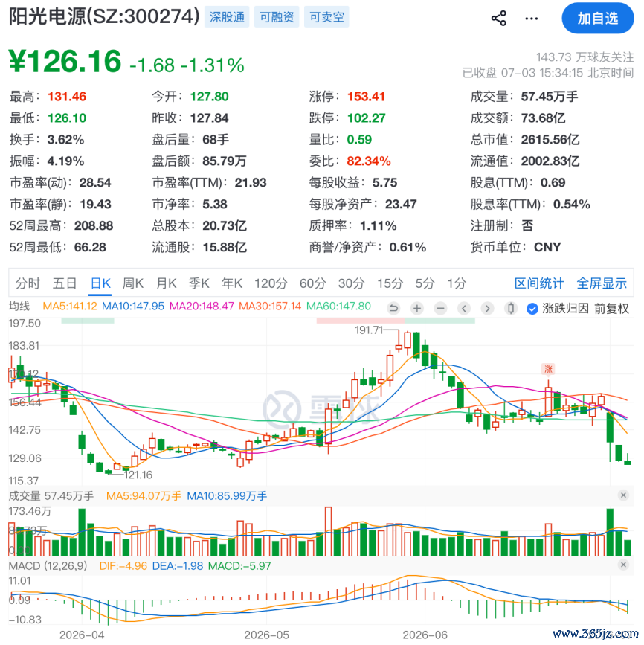Select the 月K tab
Screen dimensions: 644x645
(x=166, y=283)
